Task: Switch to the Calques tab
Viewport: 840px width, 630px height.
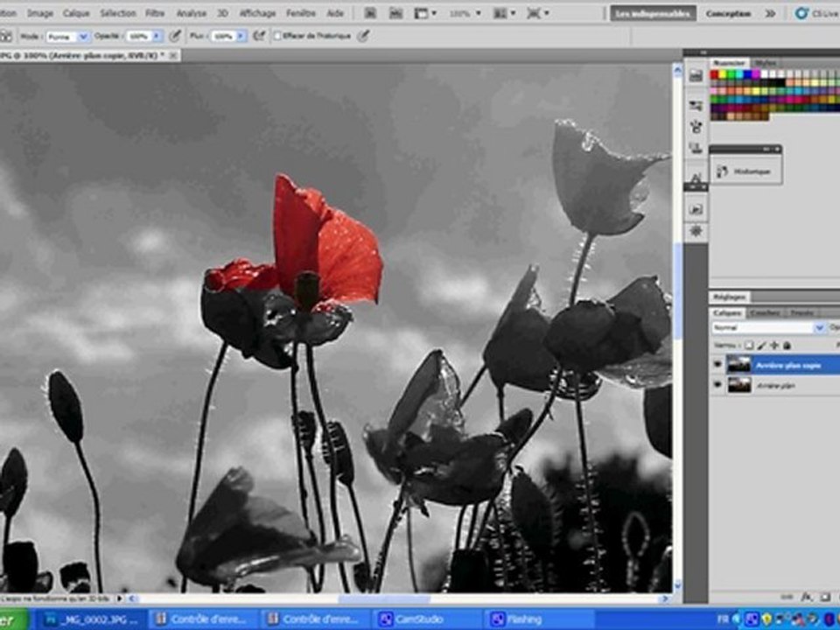Action: pyautogui.click(x=727, y=313)
